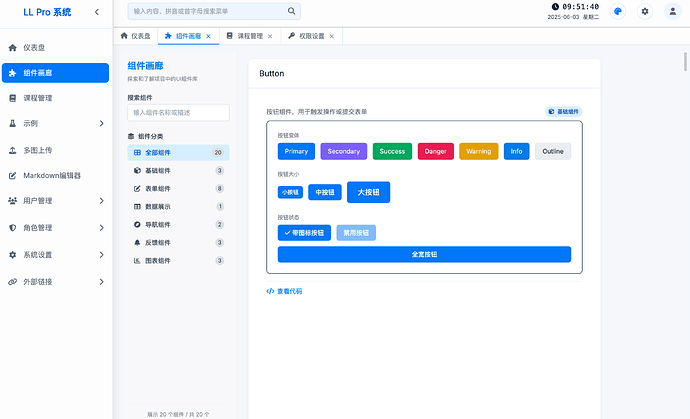Click the Markdown编辑器 edit icon

pos(13,176)
